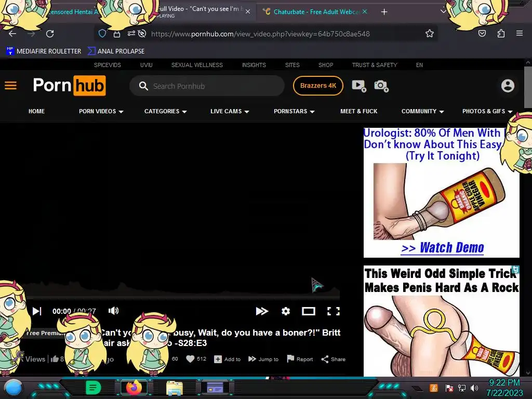
Task: Close the Chaturbate tab
Action: pyautogui.click(x=365, y=11)
